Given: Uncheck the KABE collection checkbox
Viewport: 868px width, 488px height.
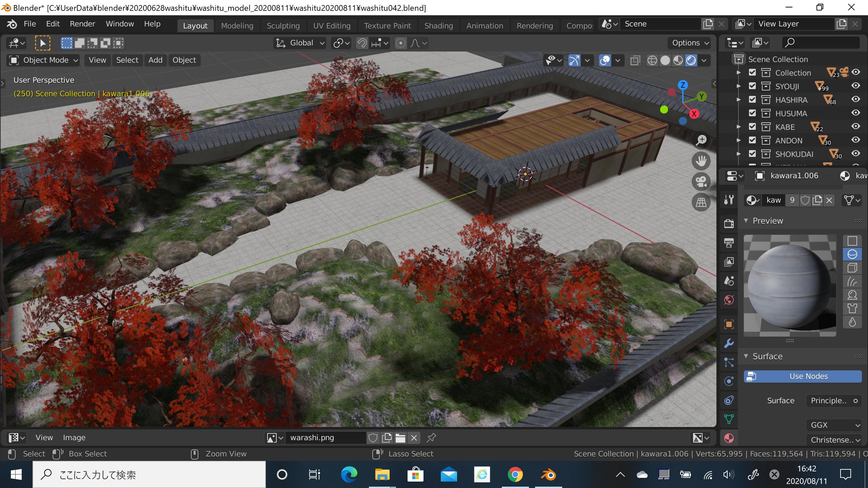Looking at the screenshot, I should click(x=752, y=127).
